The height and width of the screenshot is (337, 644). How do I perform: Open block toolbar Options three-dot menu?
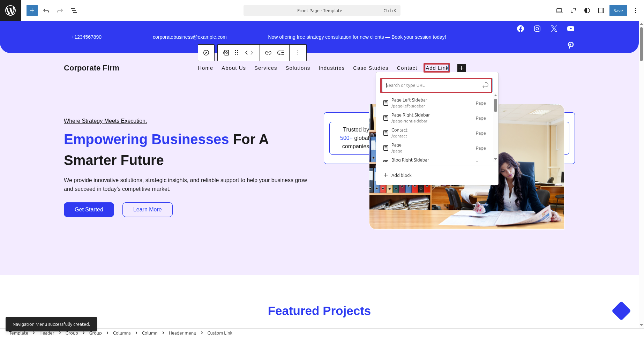click(x=298, y=53)
